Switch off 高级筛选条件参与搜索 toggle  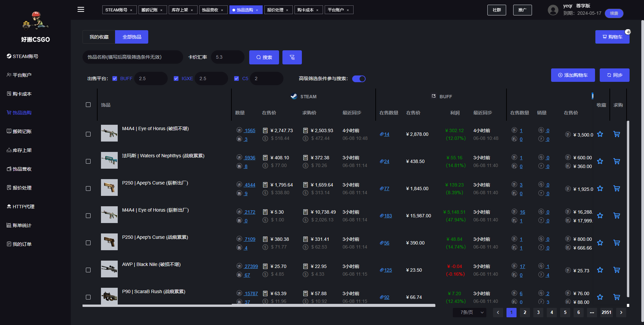[x=359, y=79]
